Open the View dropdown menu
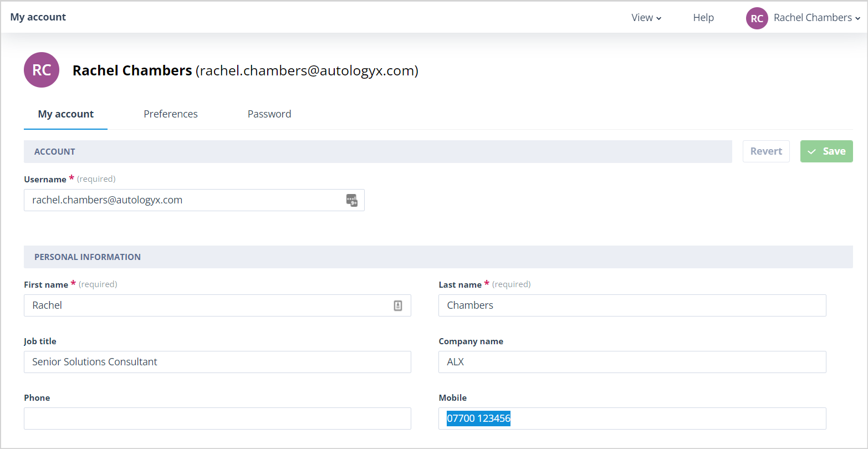Viewport: 868px width, 449px height. (646, 18)
